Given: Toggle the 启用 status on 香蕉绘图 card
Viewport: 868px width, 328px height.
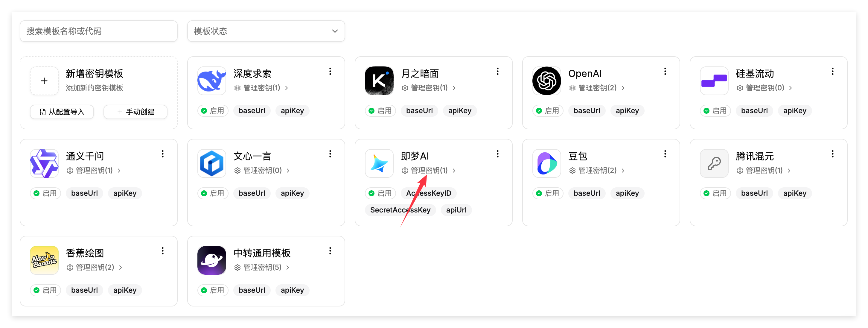Looking at the screenshot, I should click(45, 290).
